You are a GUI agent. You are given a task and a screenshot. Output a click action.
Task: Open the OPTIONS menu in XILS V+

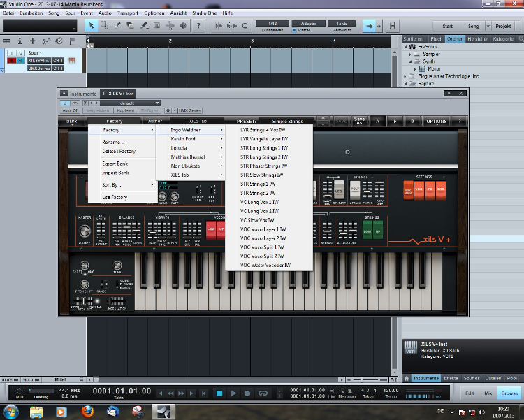click(x=437, y=121)
